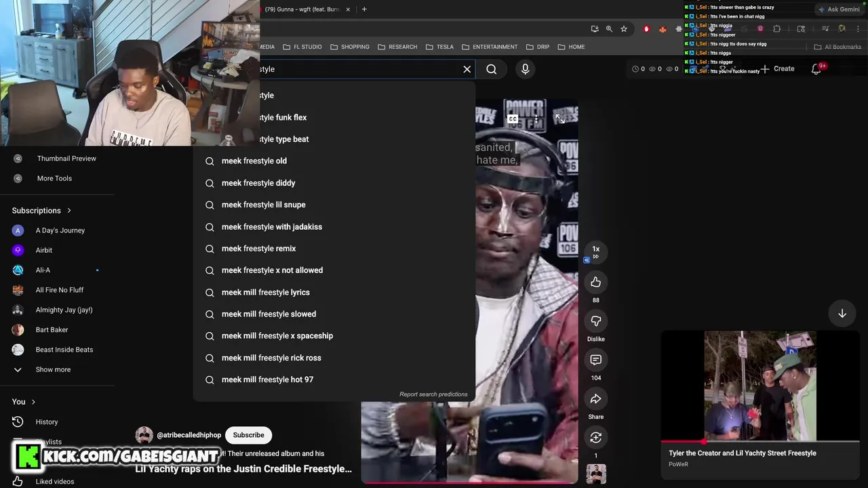Open Beast Inside Beats channel
The height and width of the screenshot is (488, 868).
(x=64, y=350)
